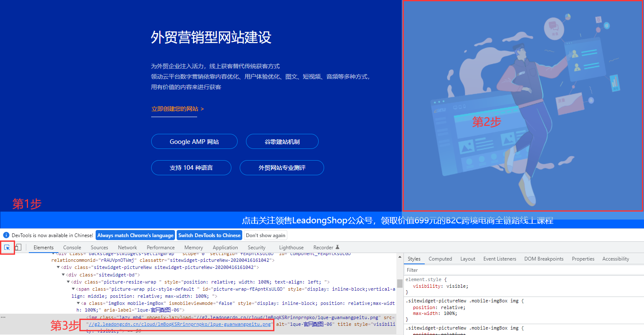This screenshot has height=335, width=644.
Task: Click the info icon in DevTools notice
Action: coord(6,235)
